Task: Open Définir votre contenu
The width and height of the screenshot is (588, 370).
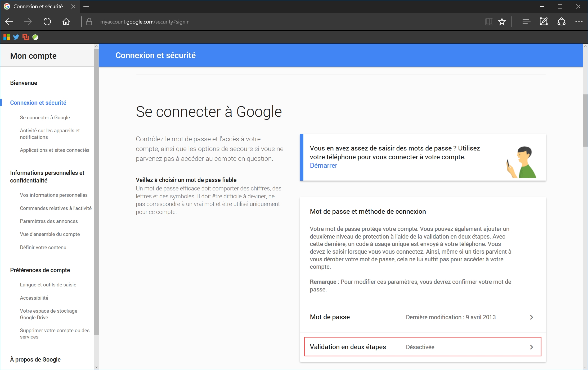Action: pos(43,247)
